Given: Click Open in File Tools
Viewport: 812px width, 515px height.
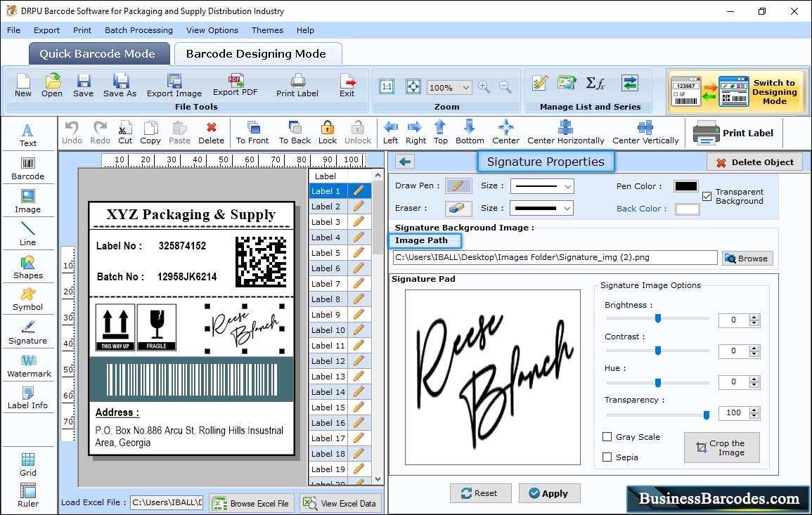Looking at the screenshot, I should point(52,86).
